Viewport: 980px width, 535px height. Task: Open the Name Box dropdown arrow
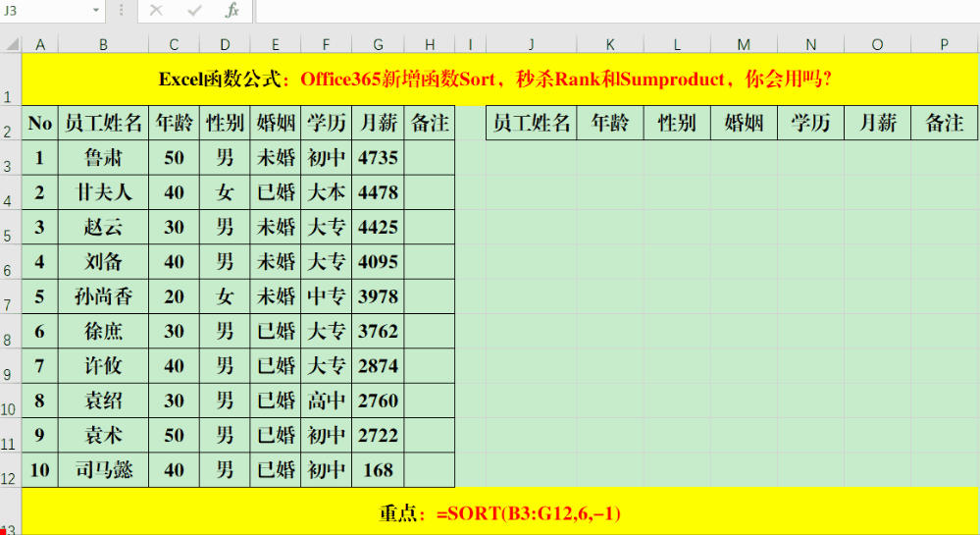pyautogui.click(x=95, y=10)
